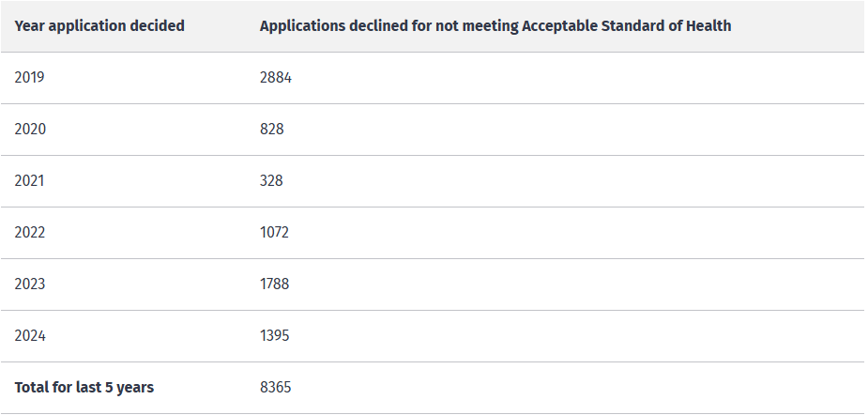The image size is (868, 415).
Task: Click the value 828 for 2020
Action: pyautogui.click(x=272, y=129)
